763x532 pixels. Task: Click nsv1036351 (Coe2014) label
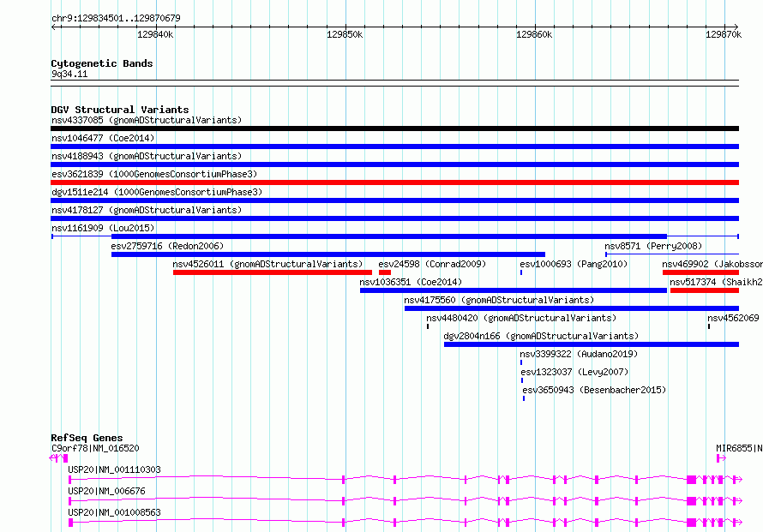(x=411, y=282)
